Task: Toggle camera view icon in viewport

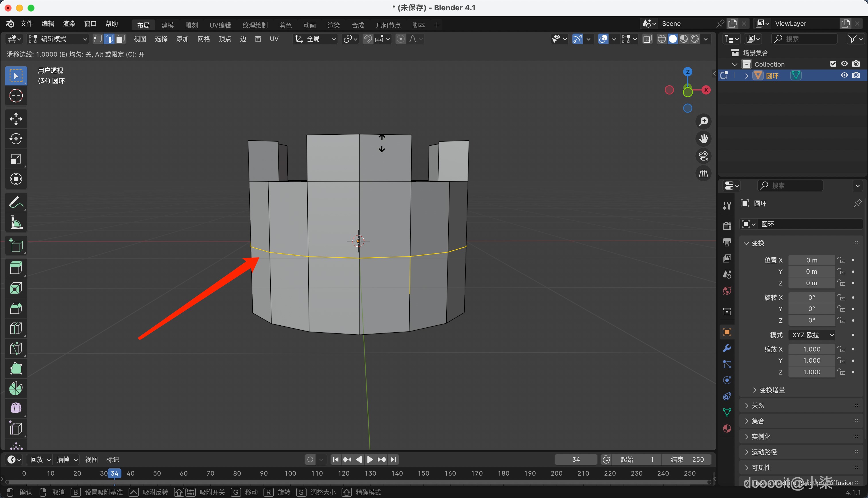Action: coord(703,156)
